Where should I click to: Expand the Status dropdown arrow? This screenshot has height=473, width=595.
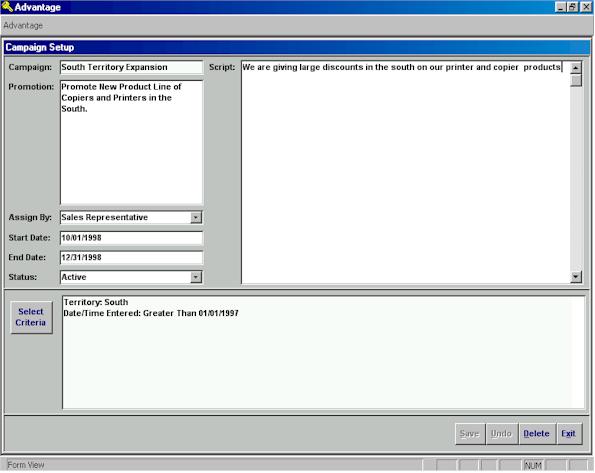point(196,277)
